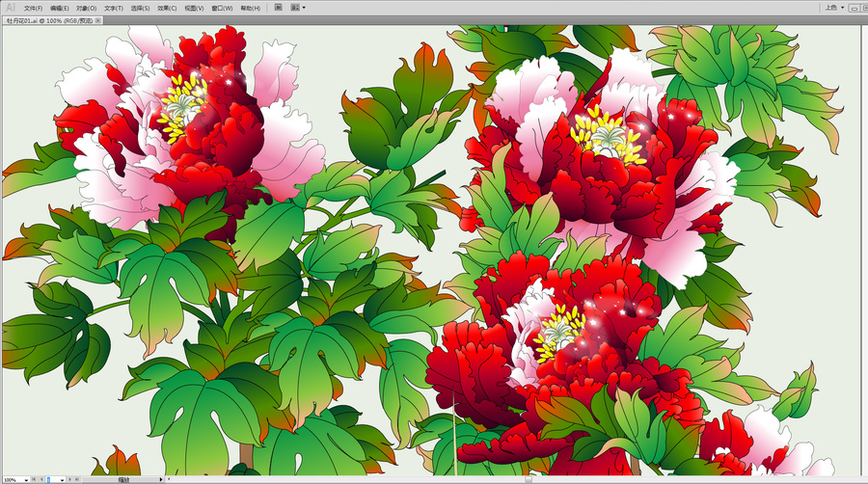Click the Go to Bridge icon
868x484 pixels.
(x=279, y=8)
